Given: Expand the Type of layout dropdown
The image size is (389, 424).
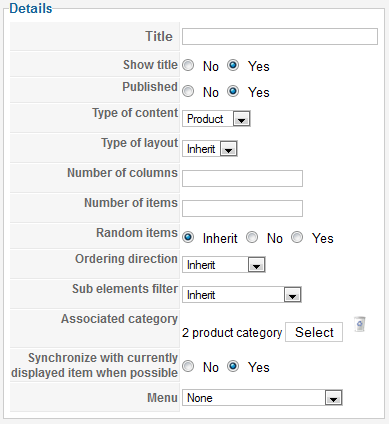Looking at the screenshot, I should tap(210, 149).
